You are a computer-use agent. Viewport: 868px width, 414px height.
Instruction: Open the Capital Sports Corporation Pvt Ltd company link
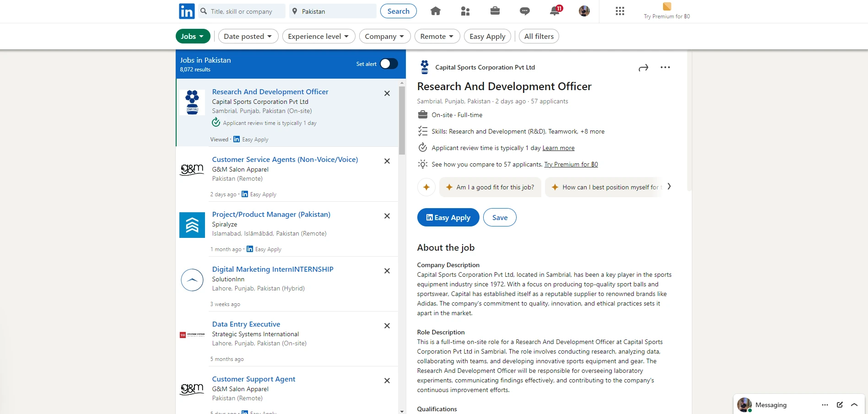tap(485, 67)
